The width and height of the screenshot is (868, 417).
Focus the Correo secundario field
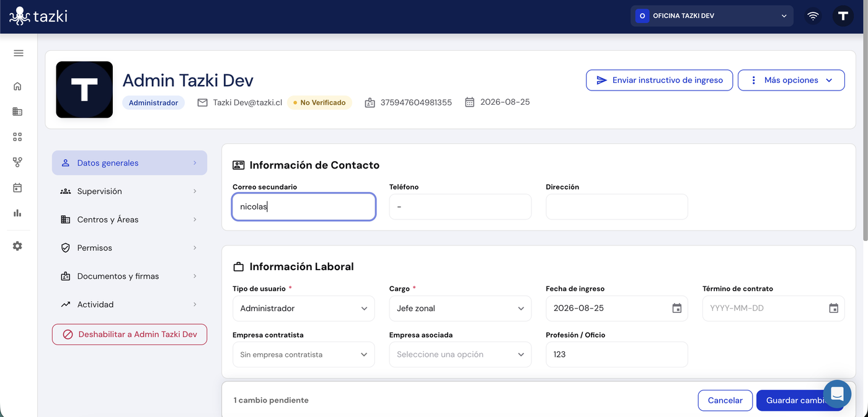click(304, 207)
